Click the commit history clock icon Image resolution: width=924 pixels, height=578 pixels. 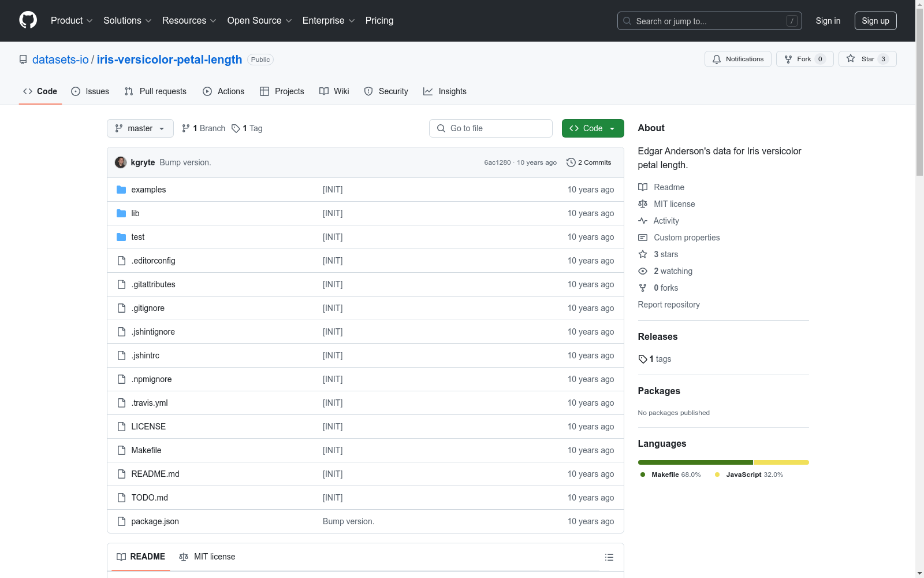[x=571, y=162]
